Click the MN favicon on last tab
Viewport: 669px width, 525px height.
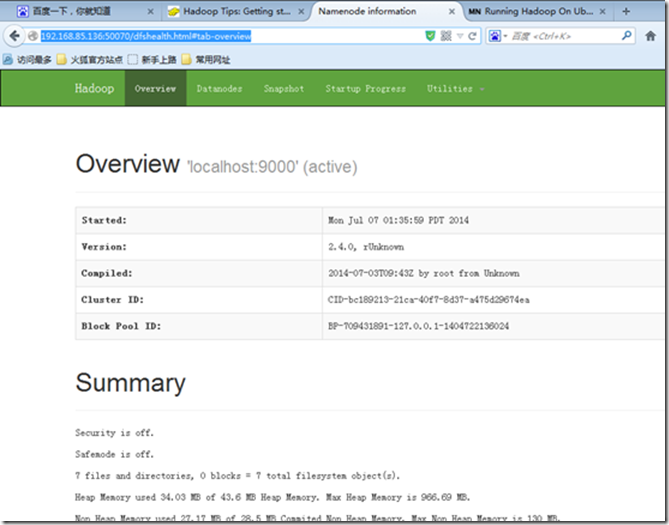pyautogui.click(x=474, y=12)
